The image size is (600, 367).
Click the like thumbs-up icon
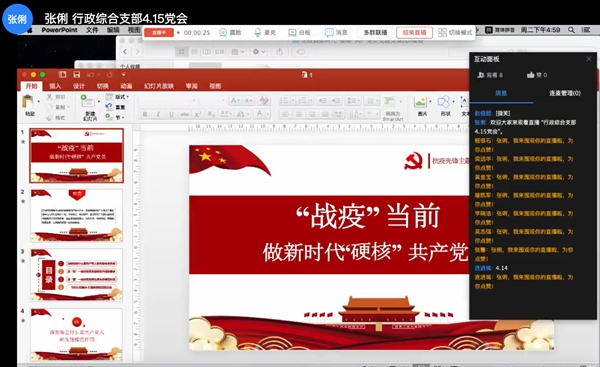pyautogui.click(x=530, y=75)
